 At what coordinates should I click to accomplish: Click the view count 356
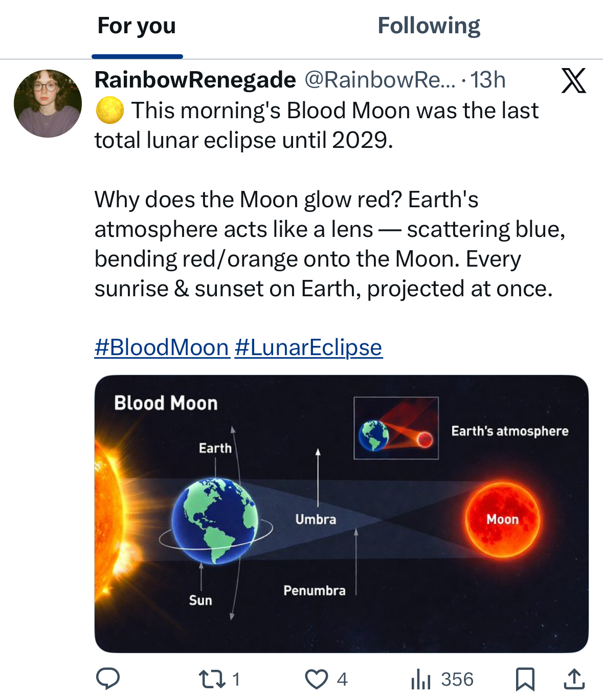(457, 679)
